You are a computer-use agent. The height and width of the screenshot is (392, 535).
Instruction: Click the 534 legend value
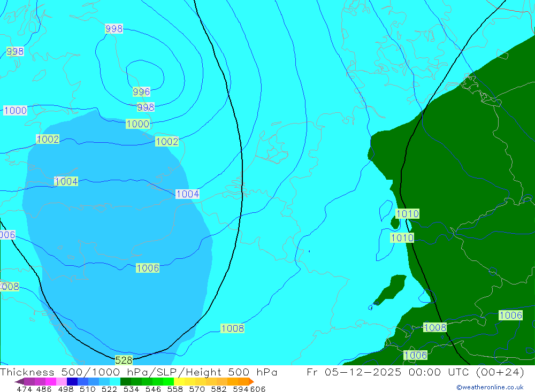[131, 389]
